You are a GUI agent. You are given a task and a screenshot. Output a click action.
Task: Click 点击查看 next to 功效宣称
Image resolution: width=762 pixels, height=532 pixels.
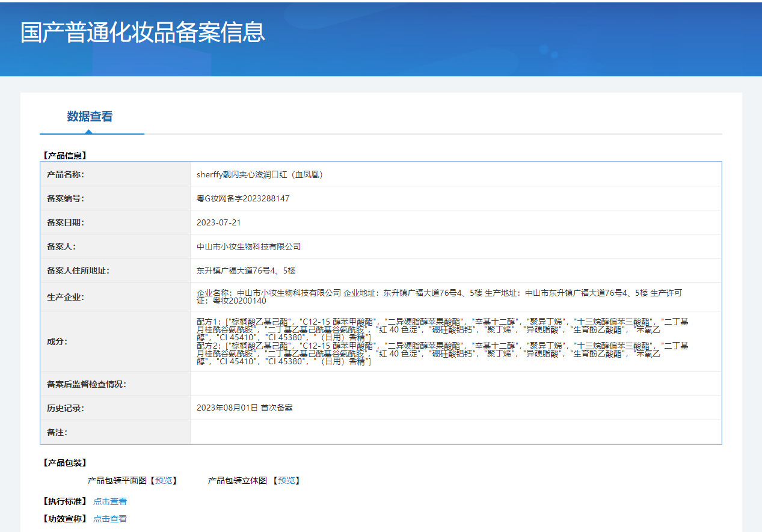(x=110, y=518)
